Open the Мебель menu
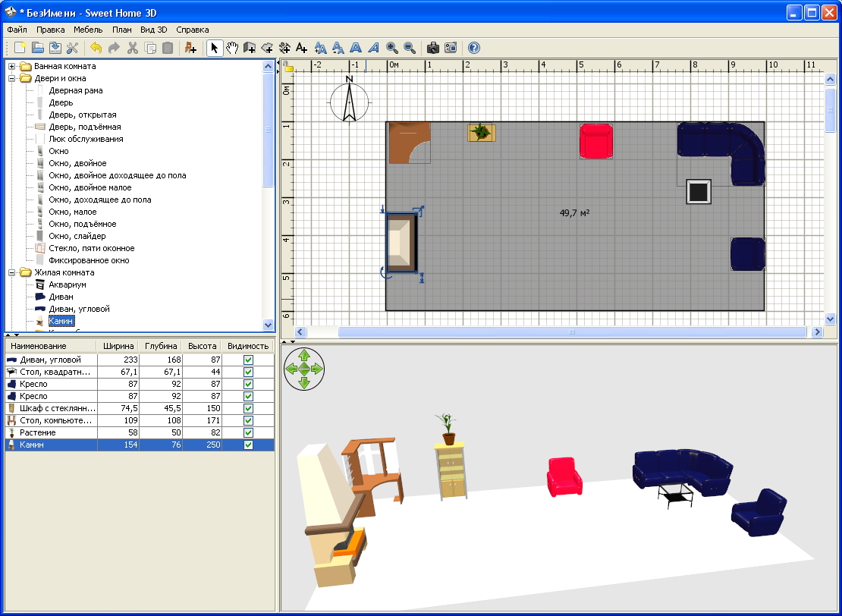The height and width of the screenshot is (616, 842). tap(88, 30)
